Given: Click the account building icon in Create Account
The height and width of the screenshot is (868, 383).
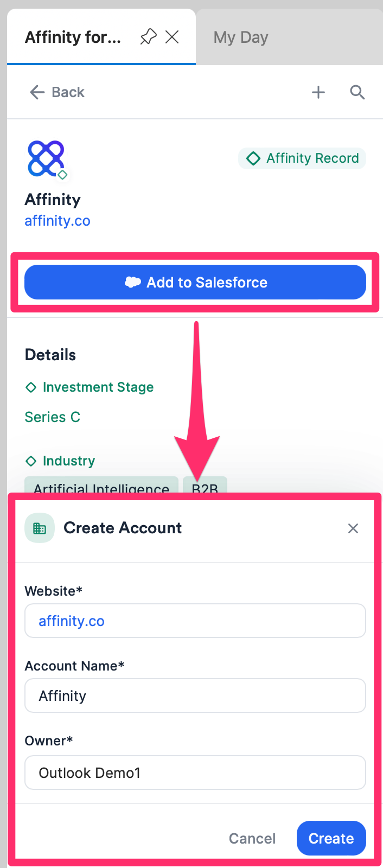Looking at the screenshot, I should pyautogui.click(x=40, y=527).
